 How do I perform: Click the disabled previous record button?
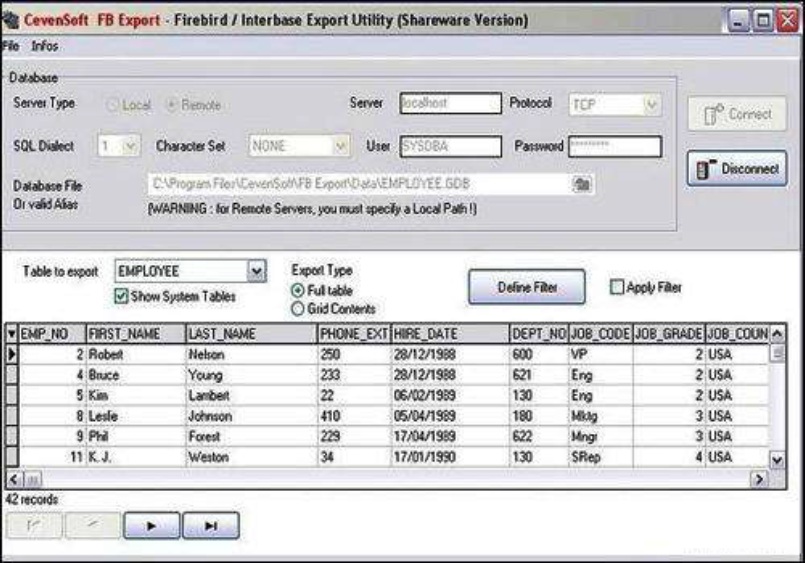point(93,526)
